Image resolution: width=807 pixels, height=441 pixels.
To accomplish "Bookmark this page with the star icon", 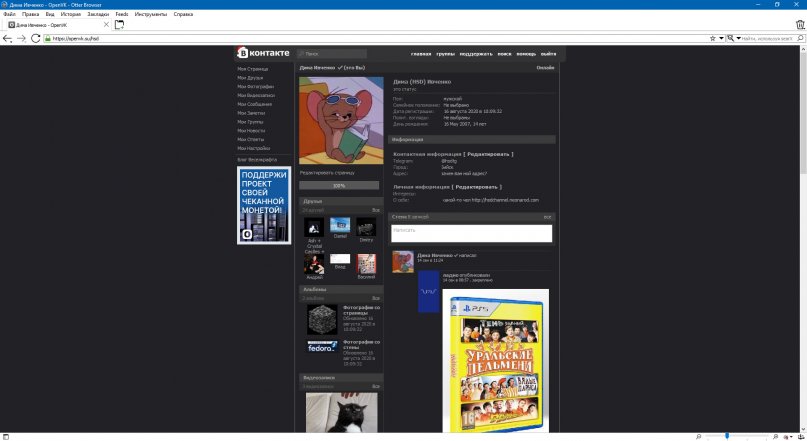I will click(713, 39).
